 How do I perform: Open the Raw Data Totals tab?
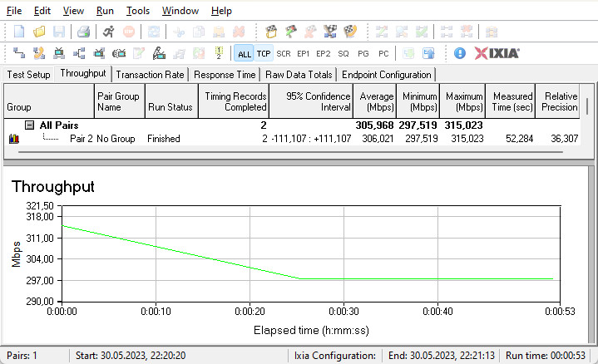click(299, 75)
